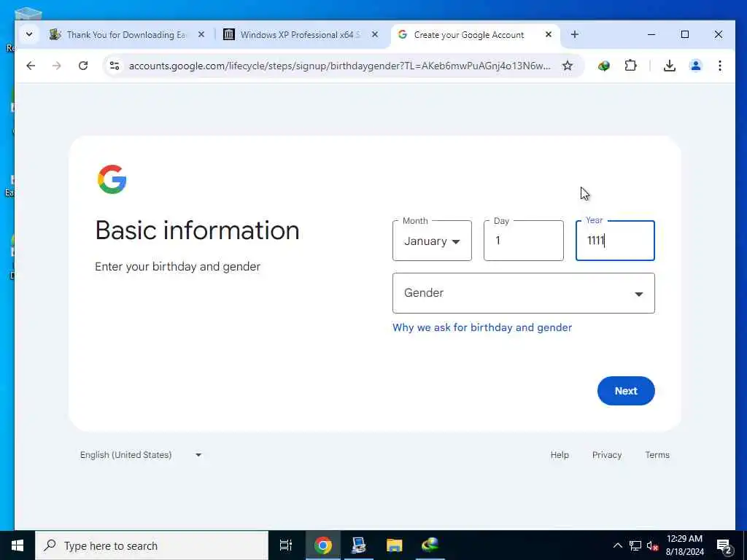This screenshot has width=747, height=560.
Task: View site information icon in address bar
Action: point(115,66)
